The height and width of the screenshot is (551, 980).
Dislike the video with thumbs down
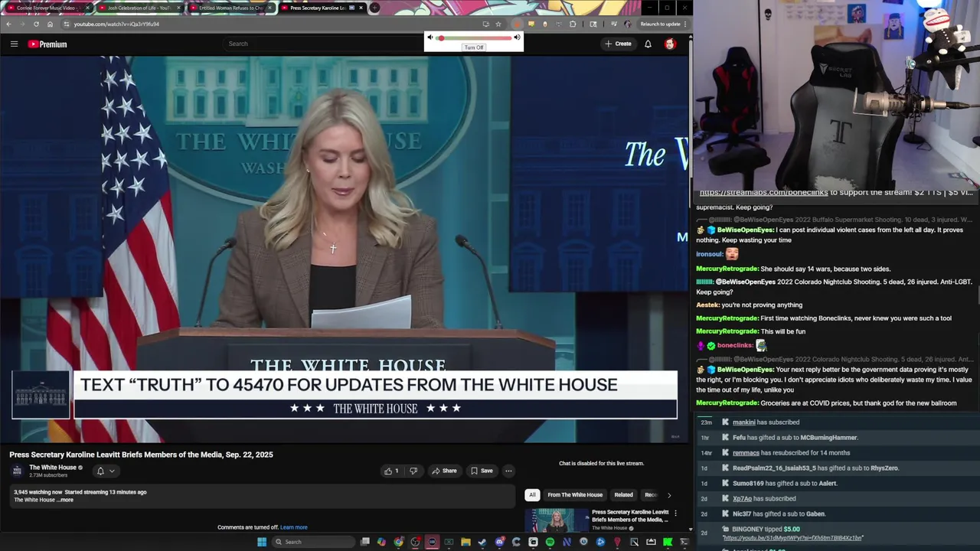pyautogui.click(x=413, y=471)
